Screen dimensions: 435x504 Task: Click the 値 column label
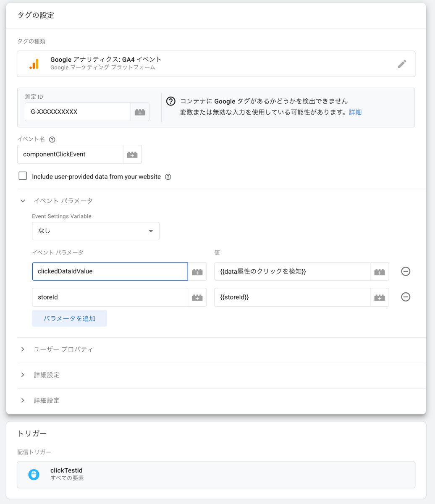(x=217, y=252)
